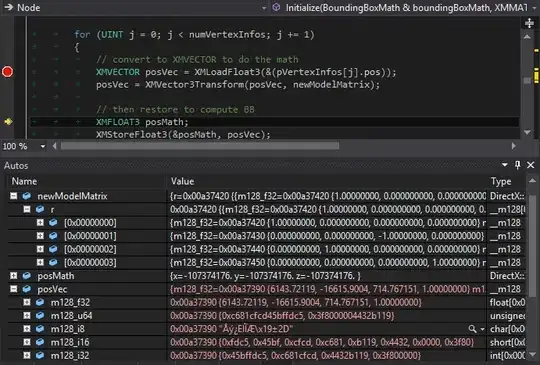This screenshot has height=365, width=540.
Task: Open text visualizer magnifier on m128_i8 row
Action: coord(473,329)
